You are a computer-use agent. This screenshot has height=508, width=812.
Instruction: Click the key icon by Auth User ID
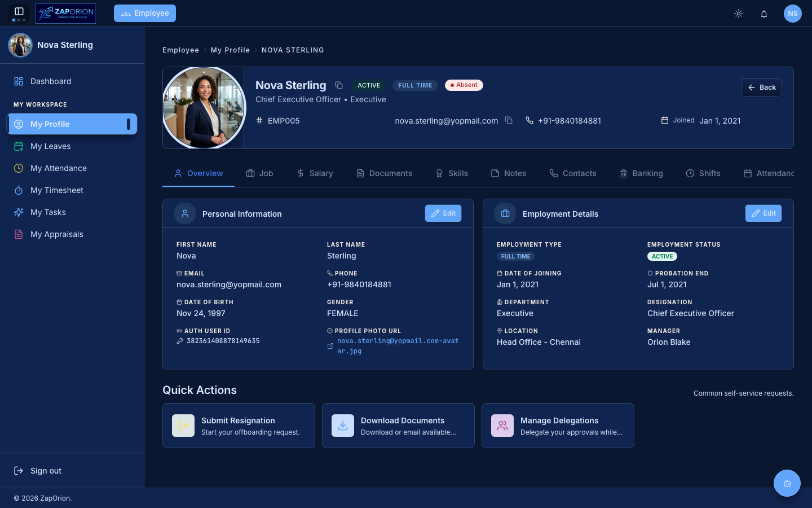point(180,341)
